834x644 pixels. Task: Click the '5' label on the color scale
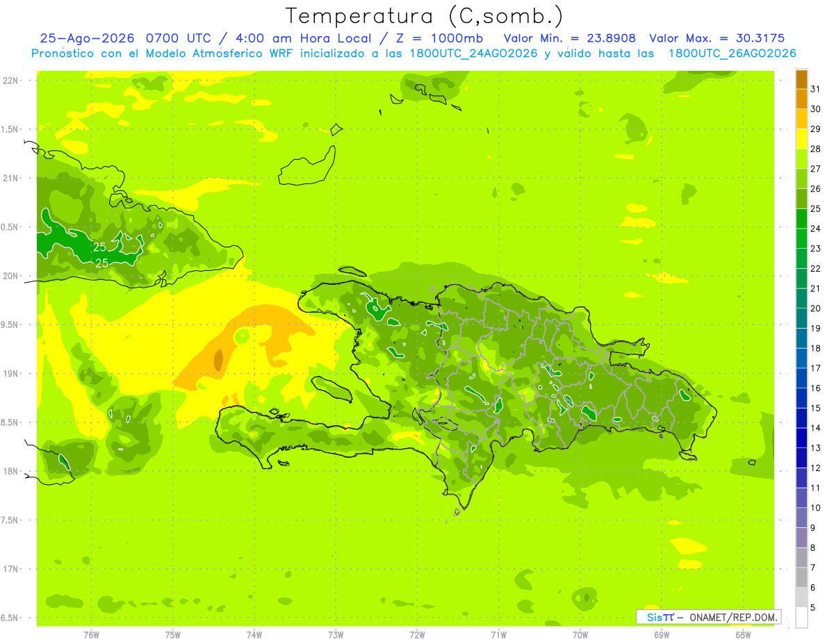click(x=813, y=607)
